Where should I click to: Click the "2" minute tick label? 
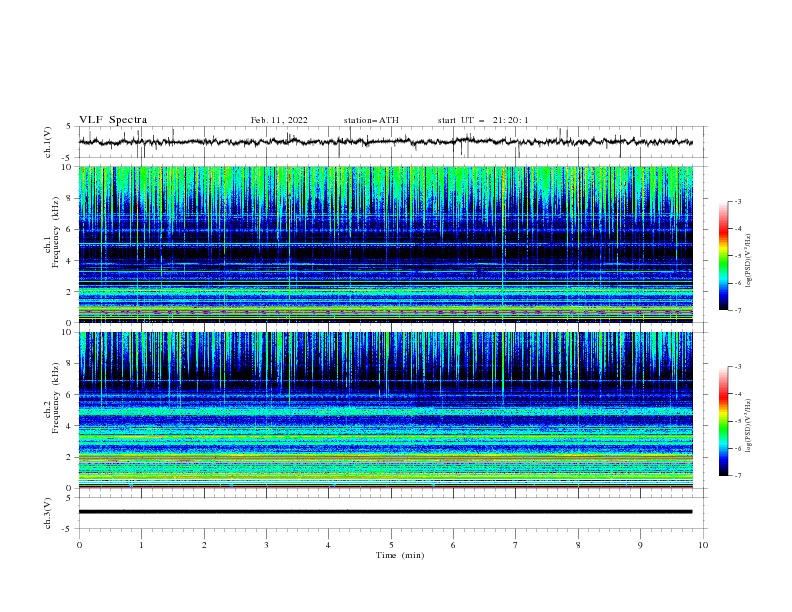204,545
